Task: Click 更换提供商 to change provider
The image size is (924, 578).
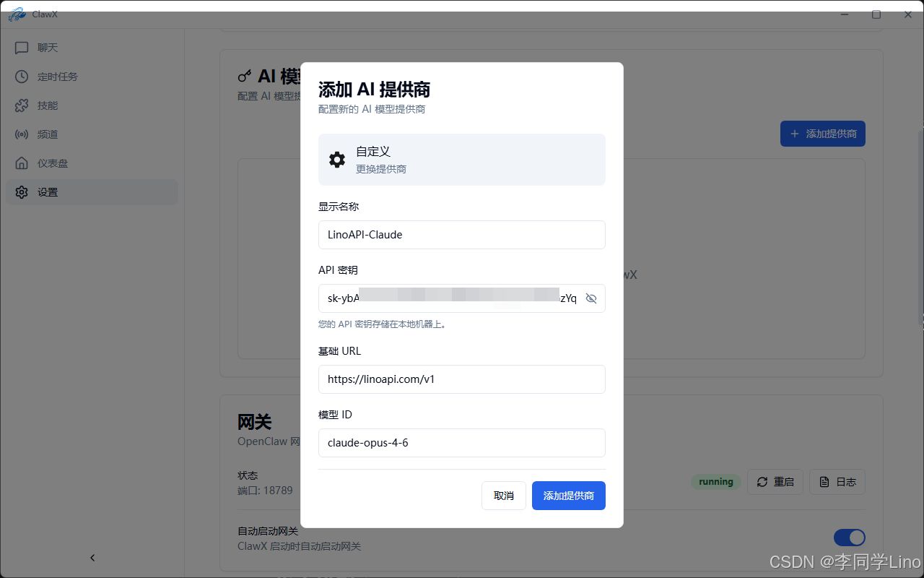Action: [381, 169]
